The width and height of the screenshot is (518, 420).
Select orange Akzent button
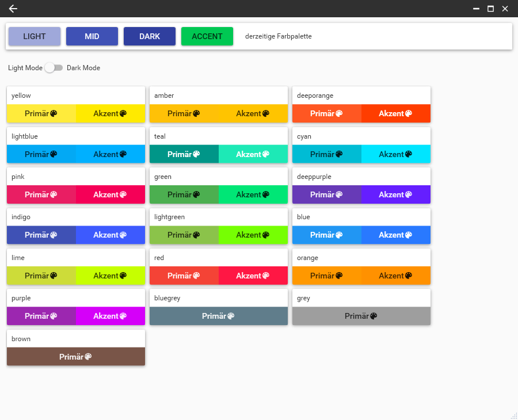[x=396, y=276]
